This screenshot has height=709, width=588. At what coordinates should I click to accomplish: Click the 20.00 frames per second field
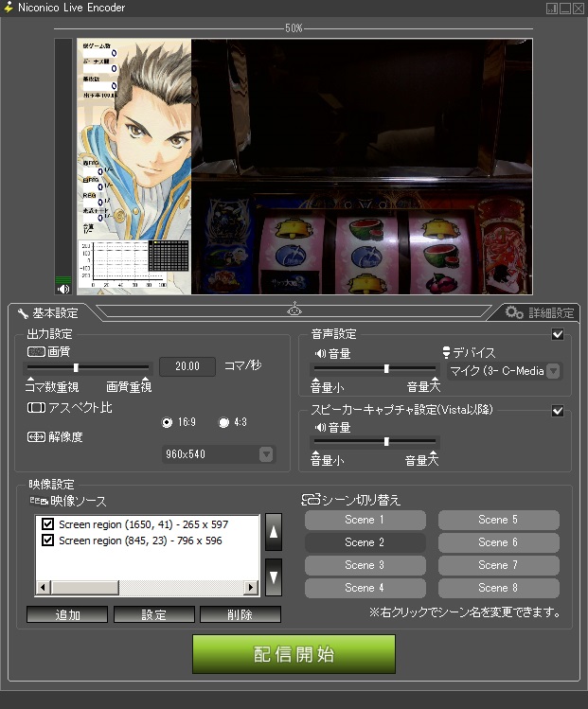[187, 366]
